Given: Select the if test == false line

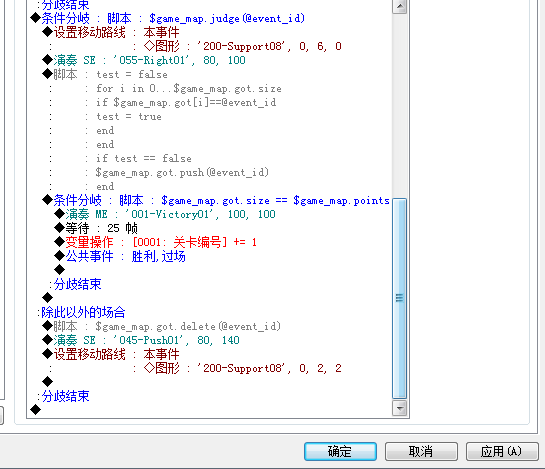Looking at the screenshot, I should click(x=144, y=158).
